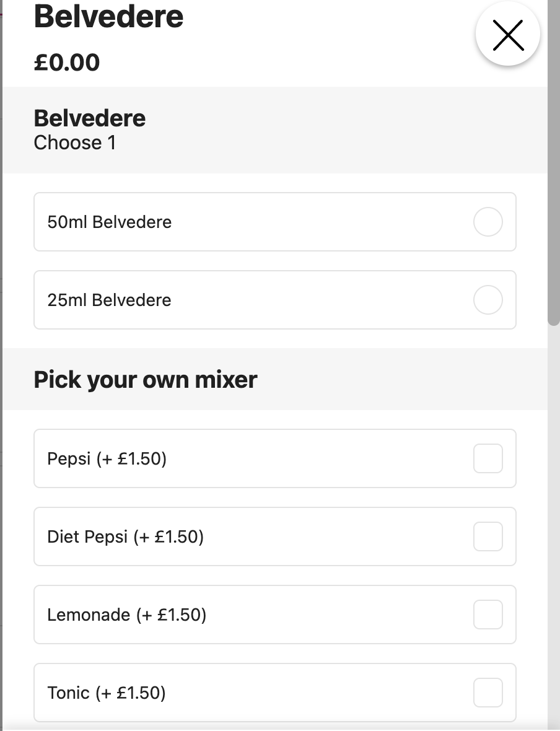Screen dimensions: 560x731
Task: Select the 50ml Belvedere radio button
Action: click(488, 222)
